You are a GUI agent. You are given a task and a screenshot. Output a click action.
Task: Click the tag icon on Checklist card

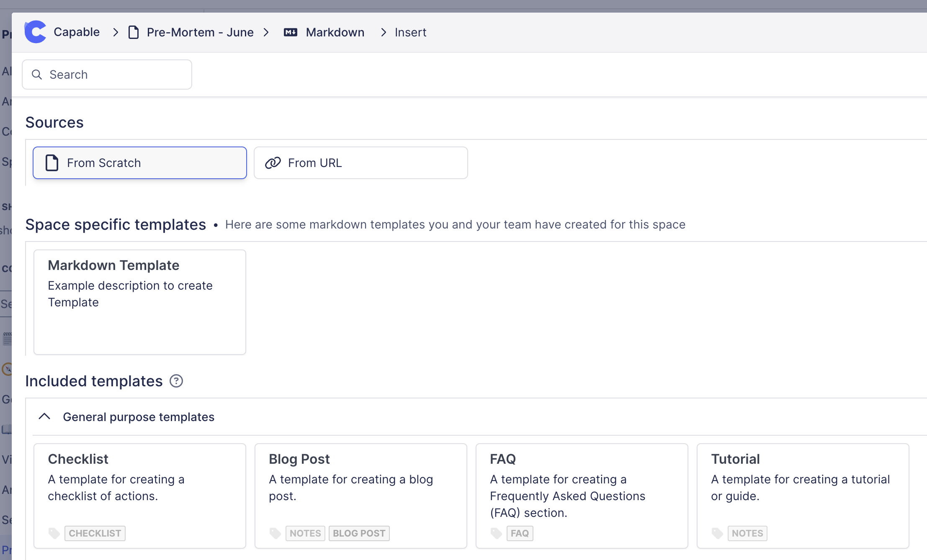(54, 533)
